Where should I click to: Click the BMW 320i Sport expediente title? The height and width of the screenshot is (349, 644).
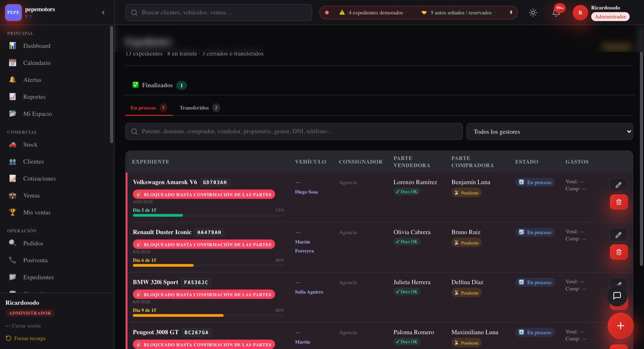[156, 282]
